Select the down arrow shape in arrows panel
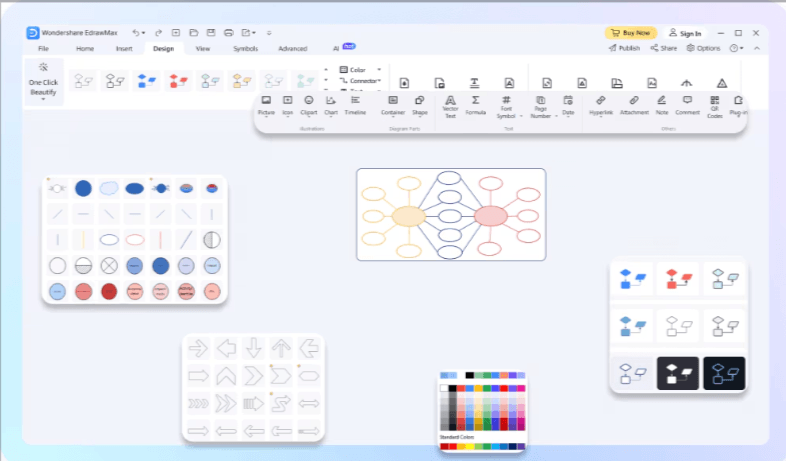This screenshot has width=786, height=461. pos(254,348)
